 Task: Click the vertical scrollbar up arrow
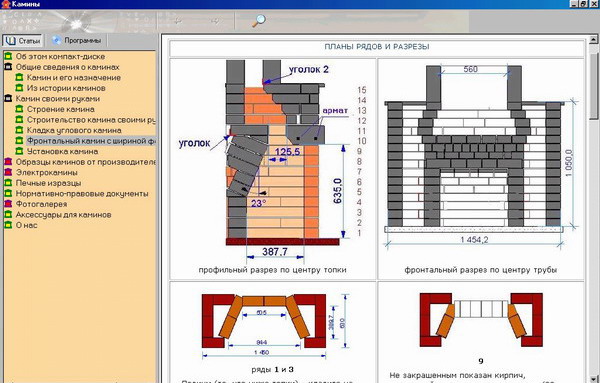click(x=593, y=39)
